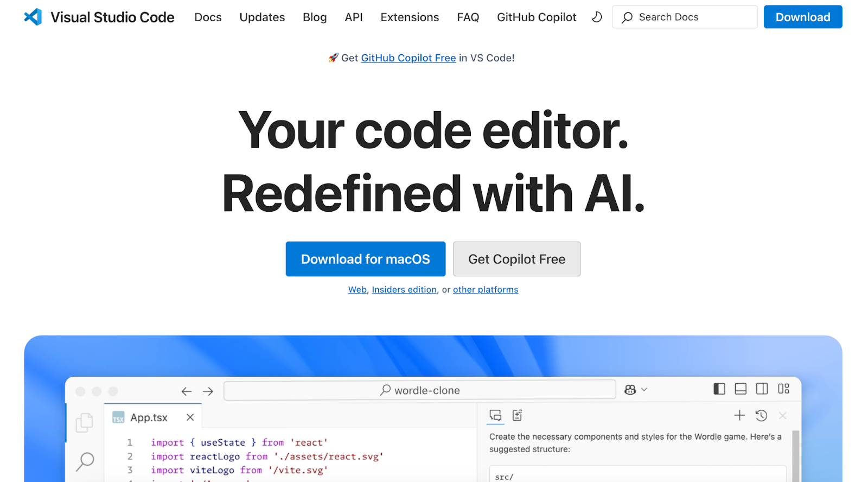Screen dimensions: 868x482
Task: Toggle secondary side bar layout icon
Action: [x=762, y=389]
